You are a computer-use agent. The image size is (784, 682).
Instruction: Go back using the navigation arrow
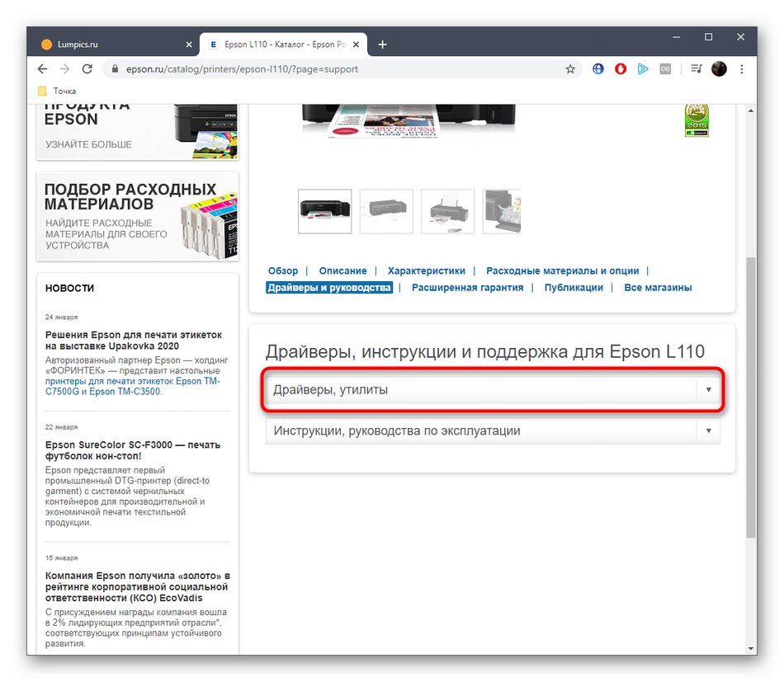coord(42,69)
